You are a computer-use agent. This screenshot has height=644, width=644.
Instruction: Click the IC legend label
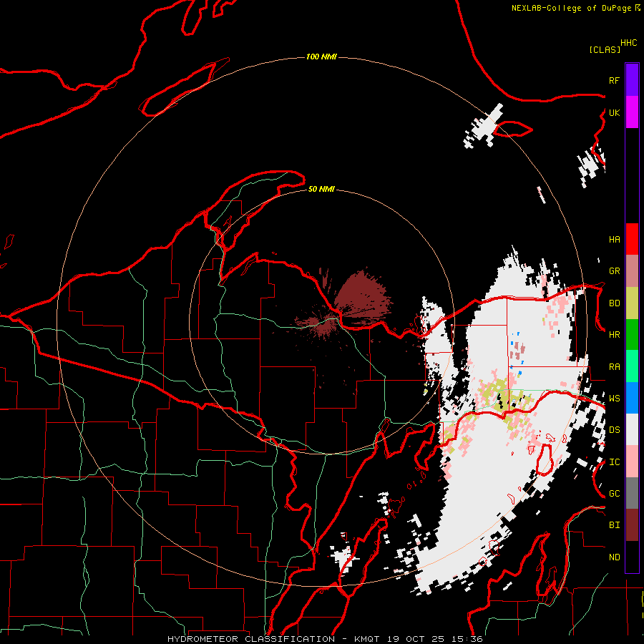614,462
